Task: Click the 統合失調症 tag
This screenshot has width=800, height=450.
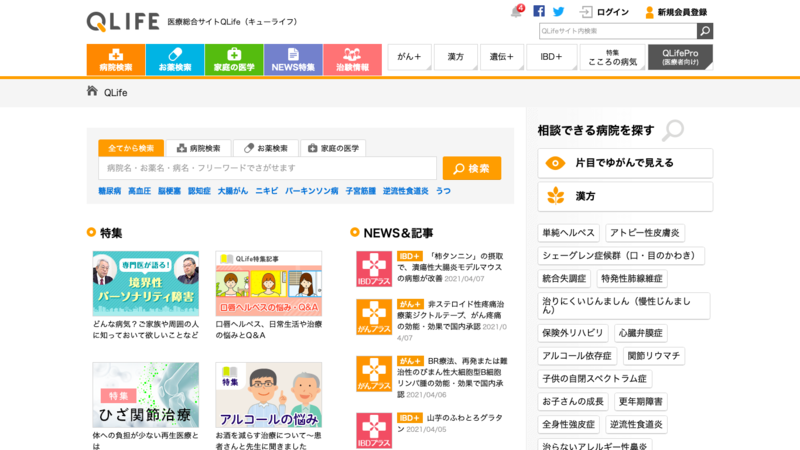Action: click(564, 279)
